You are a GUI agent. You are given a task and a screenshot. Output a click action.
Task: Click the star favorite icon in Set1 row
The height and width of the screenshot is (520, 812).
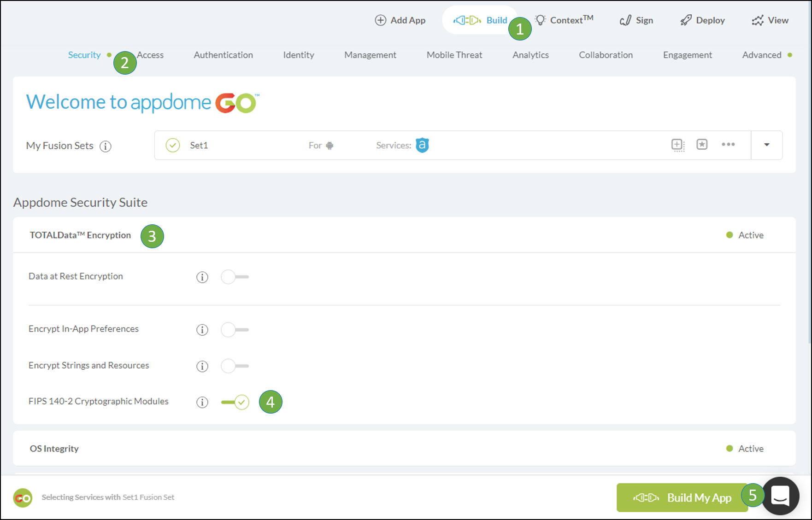[702, 145]
